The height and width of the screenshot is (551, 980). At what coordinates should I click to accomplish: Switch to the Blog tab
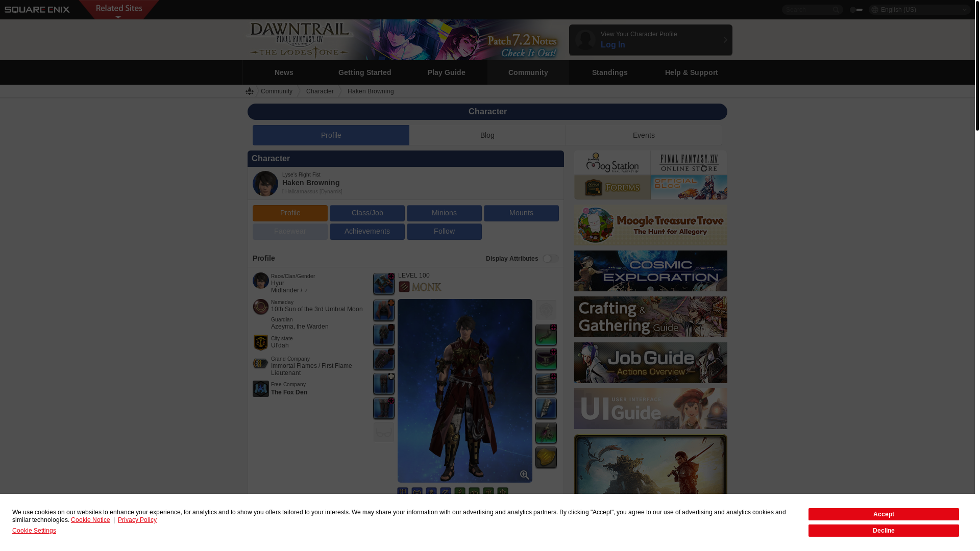[x=487, y=135]
